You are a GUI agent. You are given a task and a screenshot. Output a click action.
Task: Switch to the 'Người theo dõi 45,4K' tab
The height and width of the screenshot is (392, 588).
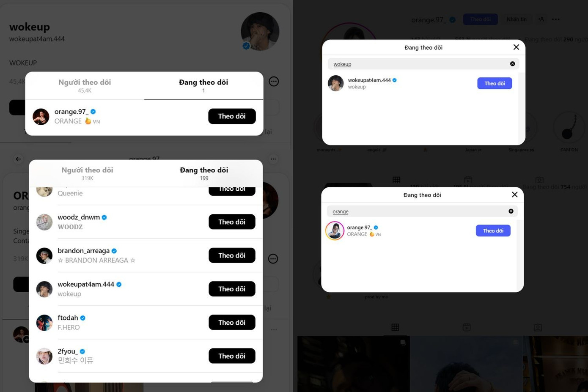(85, 85)
